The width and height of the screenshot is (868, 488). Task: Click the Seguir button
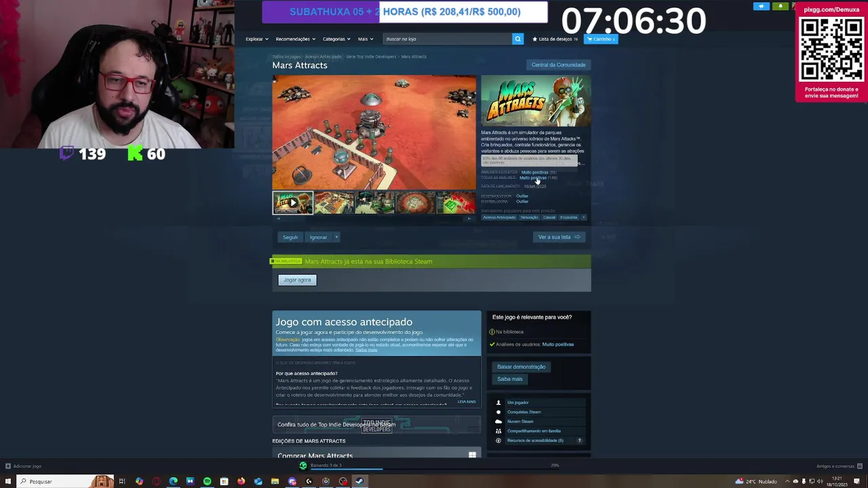coord(290,237)
